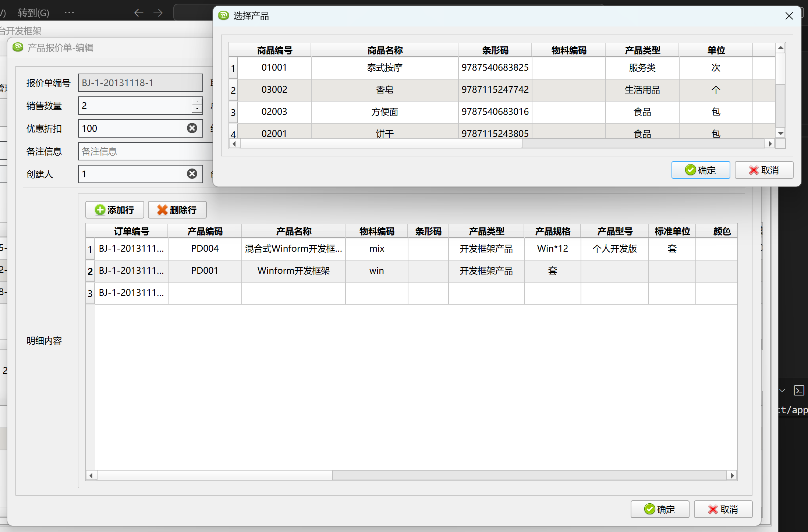The height and width of the screenshot is (532, 808).
Task: Click the clear icon in creator field
Action: [x=192, y=174]
